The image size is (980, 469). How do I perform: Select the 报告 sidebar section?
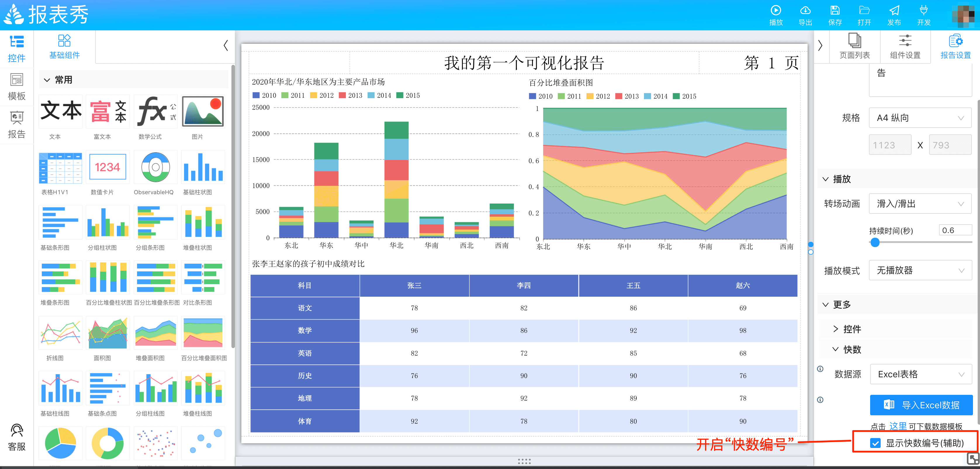pyautogui.click(x=16, y=125)
